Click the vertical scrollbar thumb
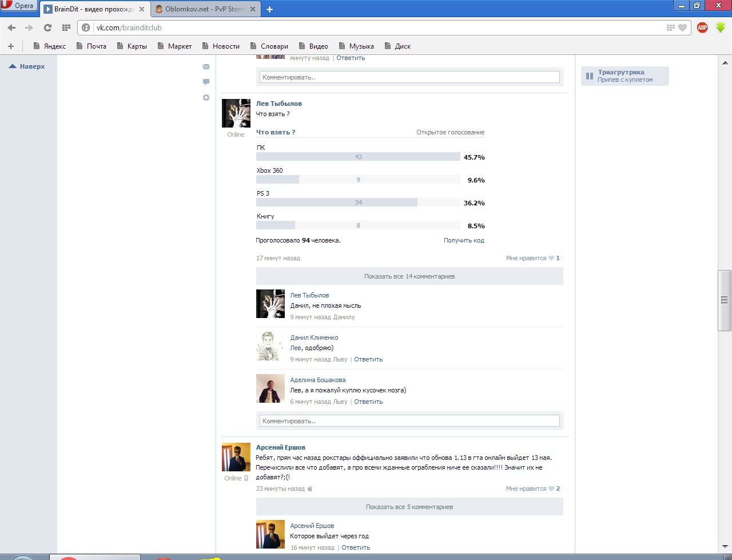The height and width of the screenshot is (560, 732). pos(725,300)
